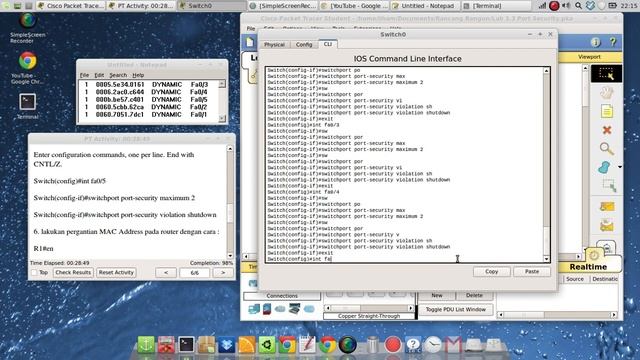The height and width of the screenshot is (360, 640).
Task: Open the File menu in Notepad
Action: point(84,75)
